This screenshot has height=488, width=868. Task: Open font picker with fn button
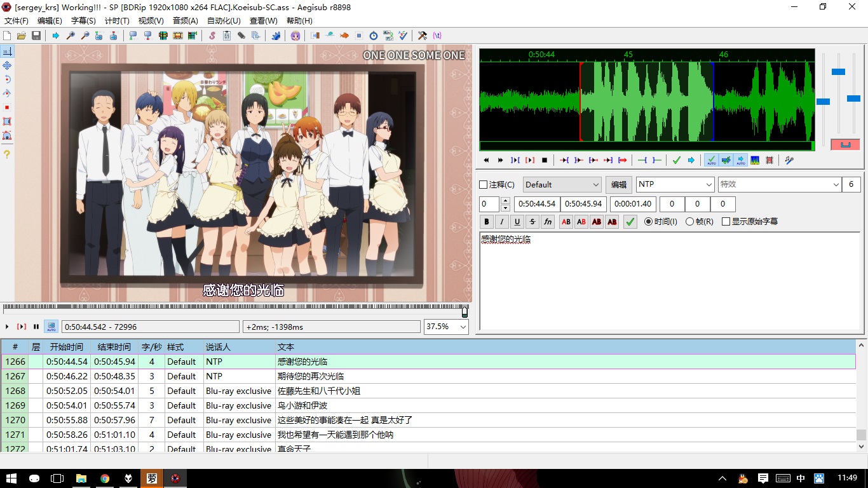tap(548, 222)
